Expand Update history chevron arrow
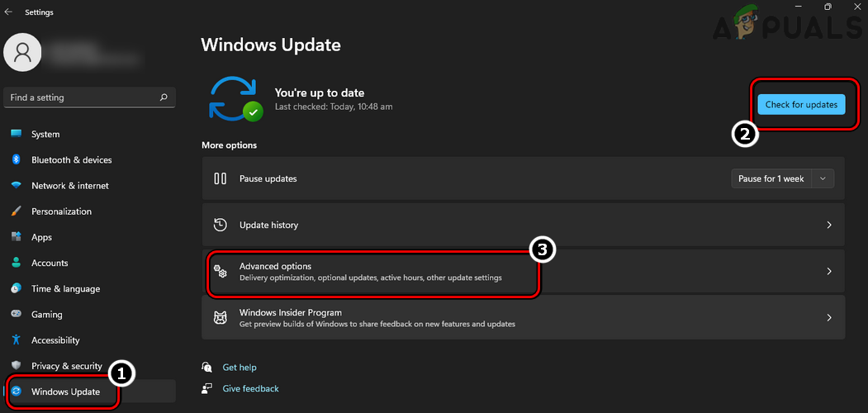The height and width of the screenshot is (413, 868). click(x=829, y=225)
